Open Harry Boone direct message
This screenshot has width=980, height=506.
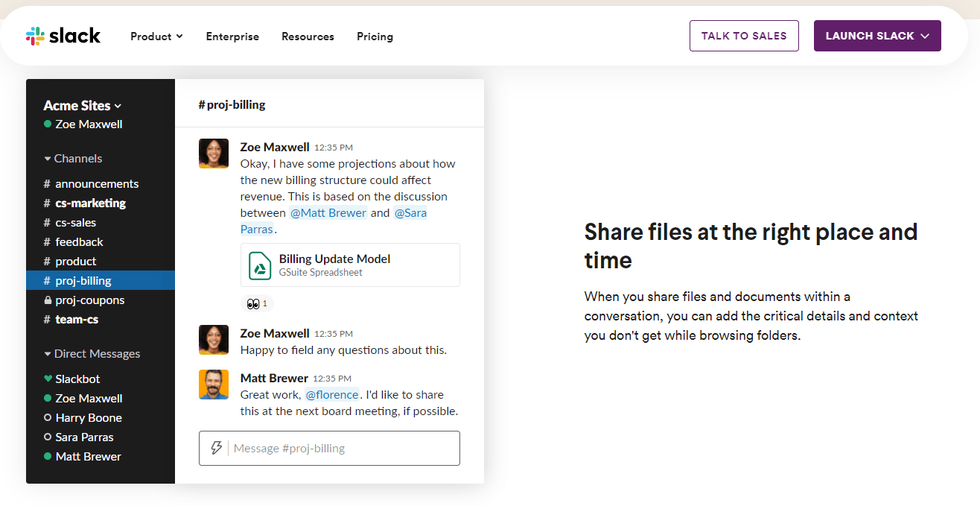point(101,418)
